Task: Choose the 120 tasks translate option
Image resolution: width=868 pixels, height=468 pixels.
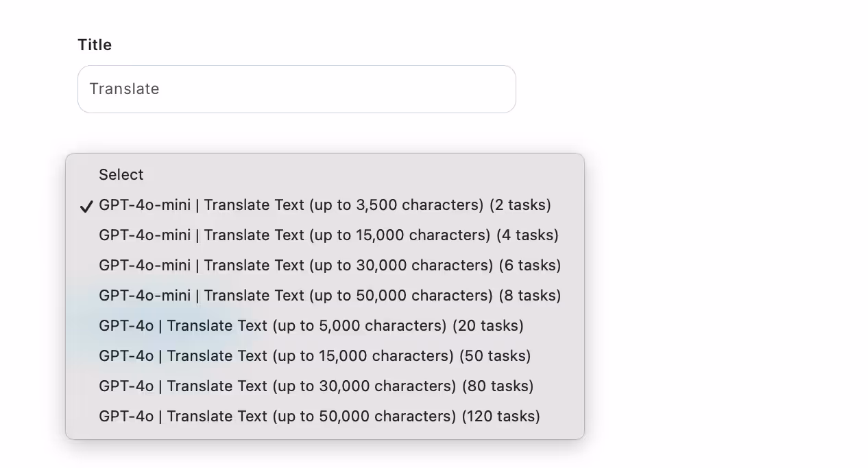Action: 325,417
